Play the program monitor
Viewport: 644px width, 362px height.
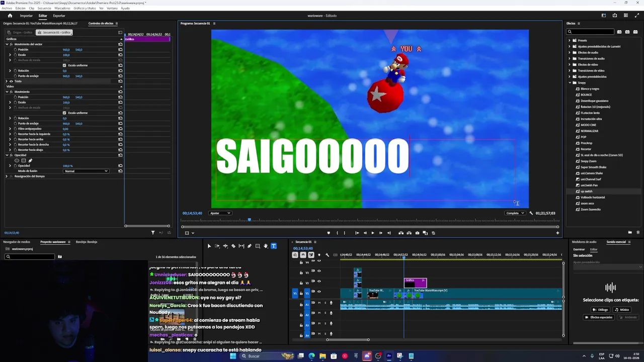(x=373, y=233)
